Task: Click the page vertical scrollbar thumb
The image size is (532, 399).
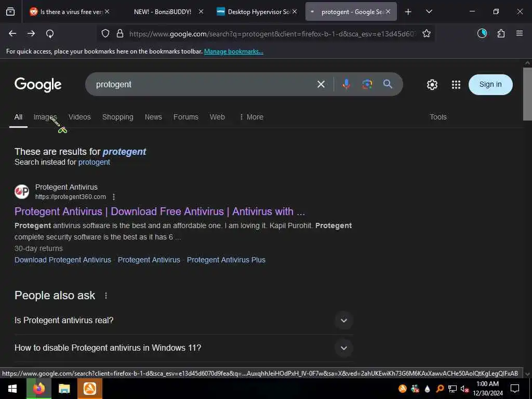Action: 527,94
